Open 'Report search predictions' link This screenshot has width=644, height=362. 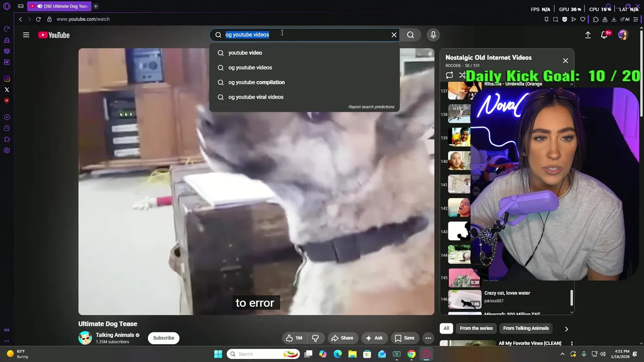pos(371,107)
